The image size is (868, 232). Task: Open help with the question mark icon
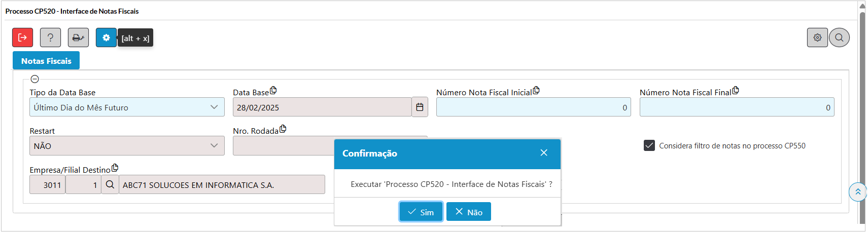pyautogui.click(x=50, y=37)
